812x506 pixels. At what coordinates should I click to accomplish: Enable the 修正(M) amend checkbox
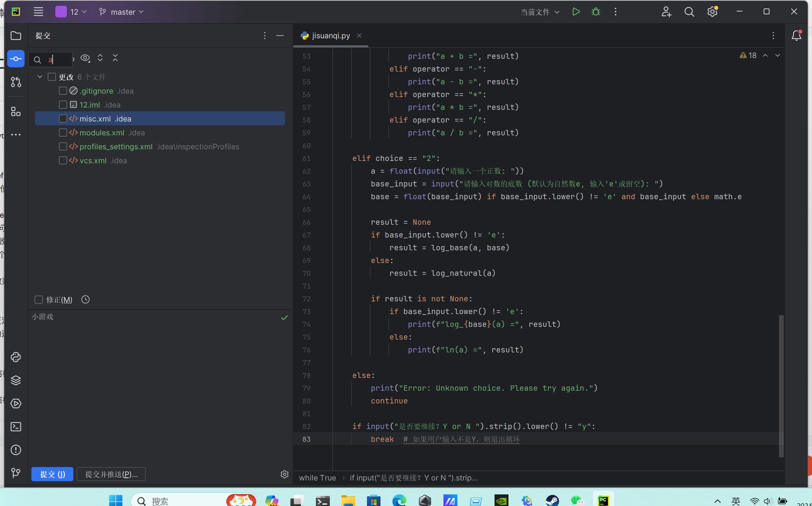pos(39,300)
